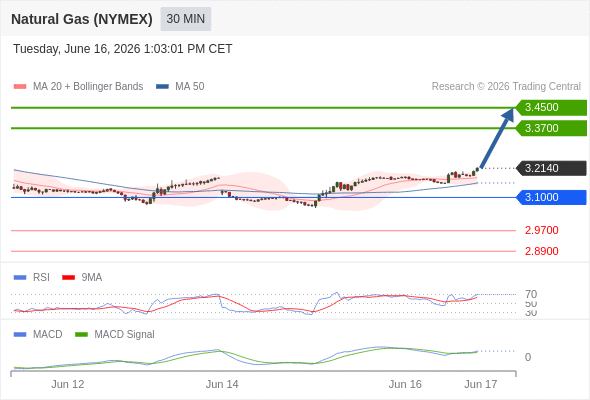Viewport: 590px width, 400px height.
Task: Click the blue upward forecast arrow
Action: click(497, 138)
